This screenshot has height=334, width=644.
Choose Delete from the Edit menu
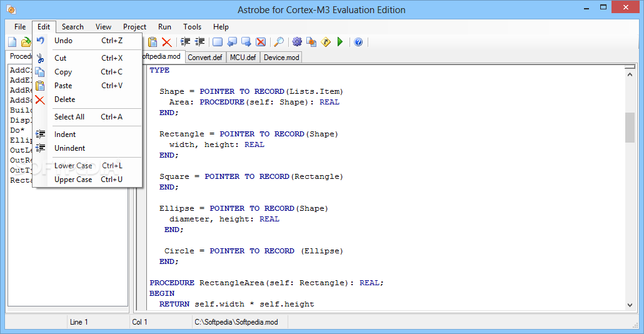click(88, 99)
